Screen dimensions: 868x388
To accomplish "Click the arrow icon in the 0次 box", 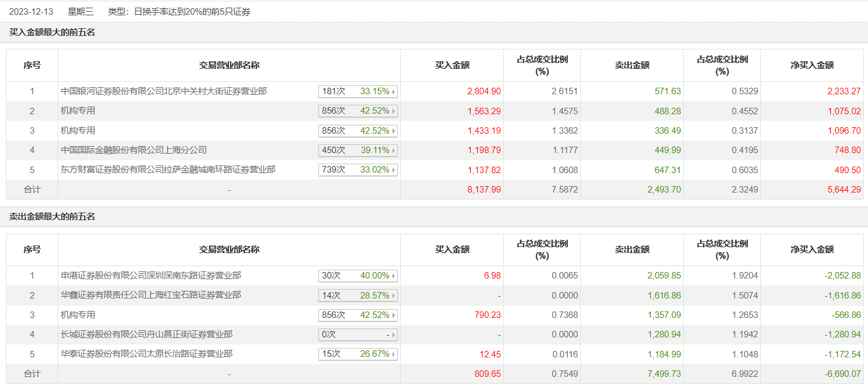I will coord(394,334).
